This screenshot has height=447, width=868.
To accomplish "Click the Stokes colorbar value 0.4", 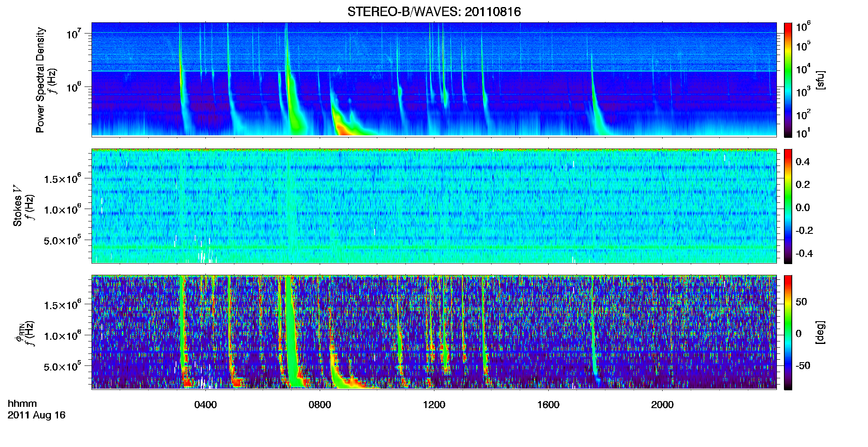I will tap(803, 162).
